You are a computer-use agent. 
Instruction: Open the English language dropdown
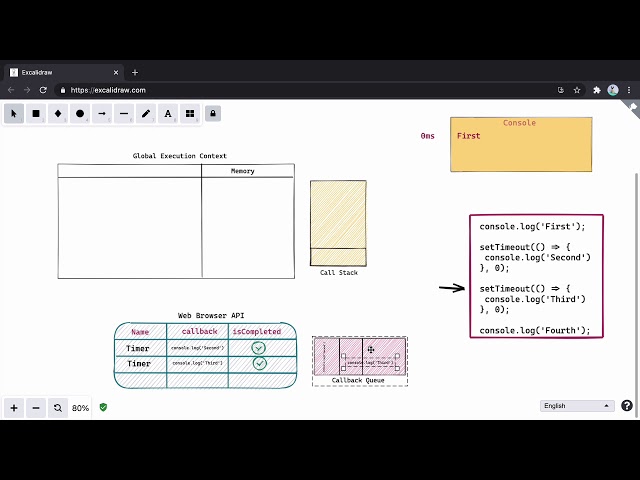[577, 406]
